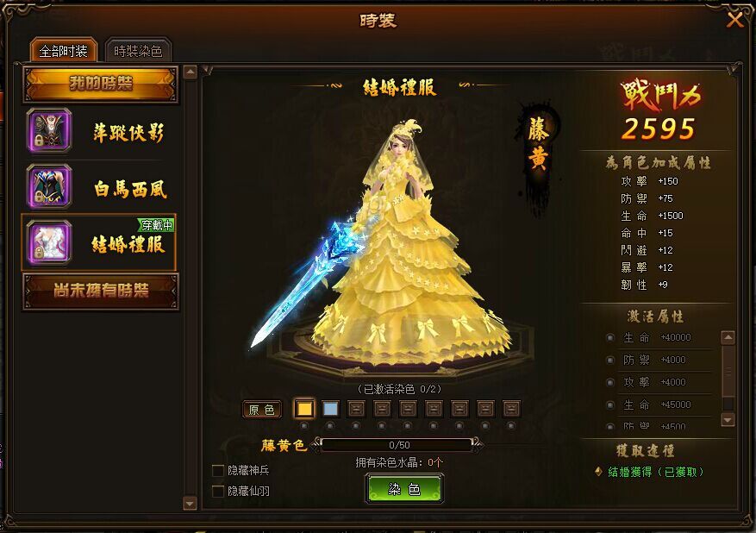Click the costume list scroll-down arrow

pos(191,504)
